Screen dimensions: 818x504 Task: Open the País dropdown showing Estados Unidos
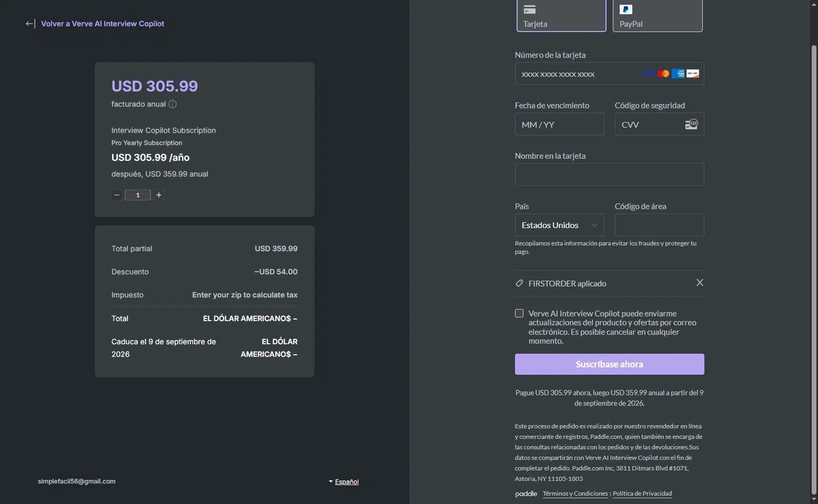tap(559, 225)
